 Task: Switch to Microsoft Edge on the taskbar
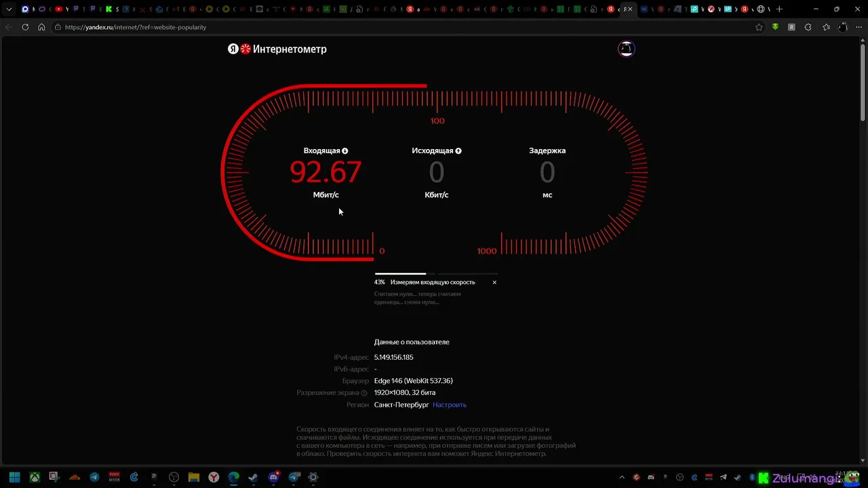(234, 477)
